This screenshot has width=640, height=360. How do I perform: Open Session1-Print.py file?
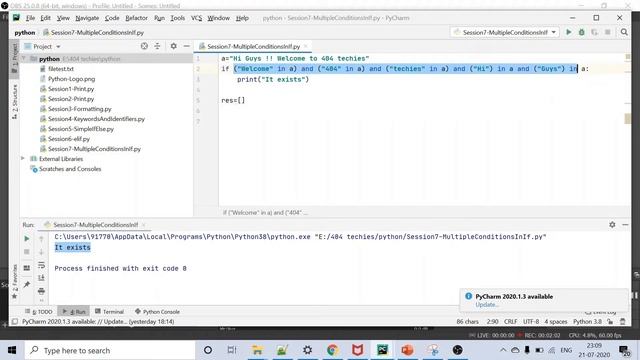71,89
